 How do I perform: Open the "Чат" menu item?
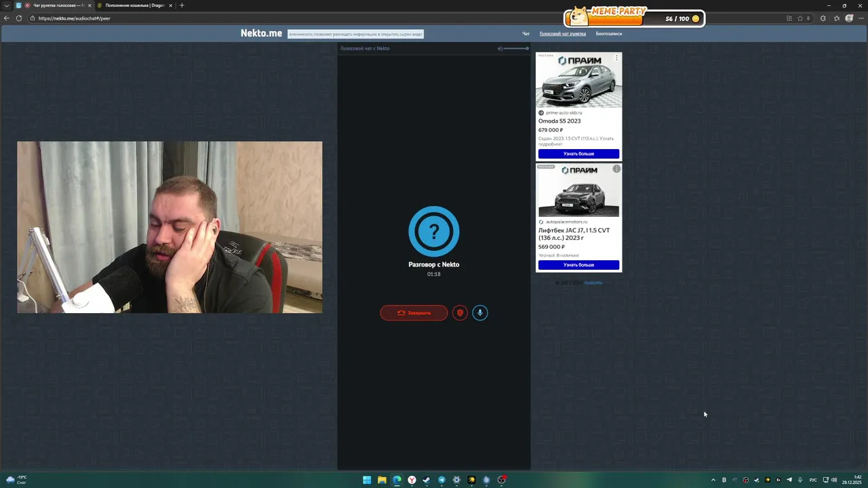[x=526, y=34]
